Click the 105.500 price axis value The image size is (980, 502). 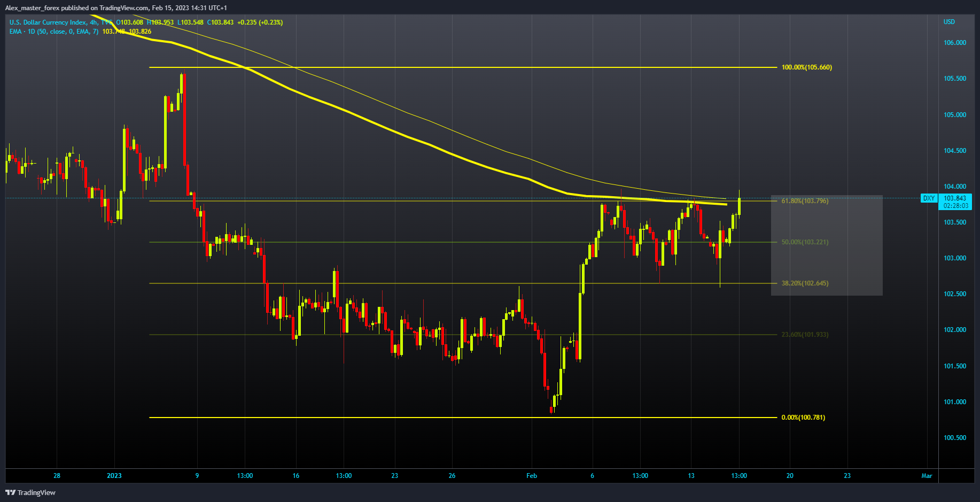pyautogui.click(x=955, y=79)
